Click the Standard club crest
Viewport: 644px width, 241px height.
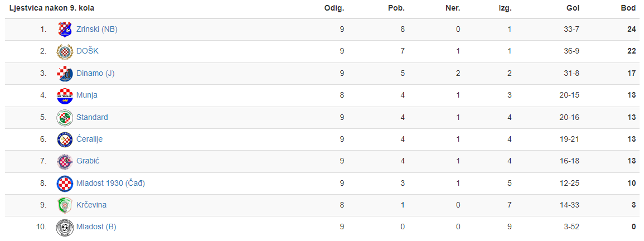65,118
